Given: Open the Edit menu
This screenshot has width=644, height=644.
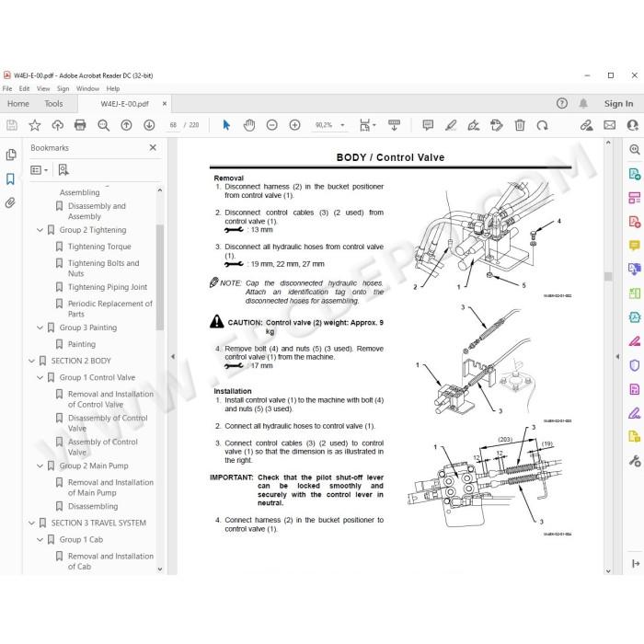Looking at the screenshot, I should pyautogui.click(x=24, y=88).
